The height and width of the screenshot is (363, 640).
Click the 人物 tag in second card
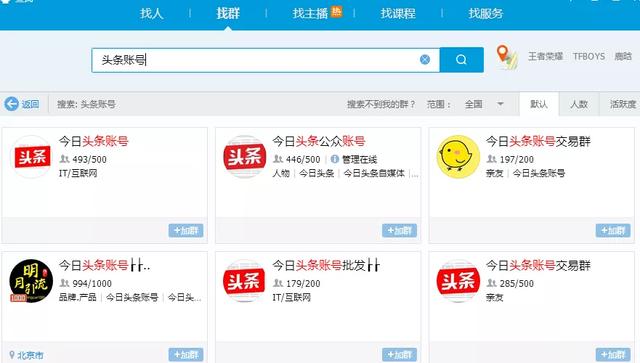coord(281,174)
